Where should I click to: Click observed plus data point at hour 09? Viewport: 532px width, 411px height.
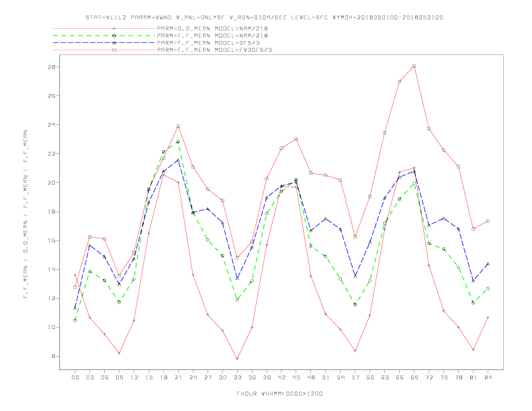[x=119, y=353]
